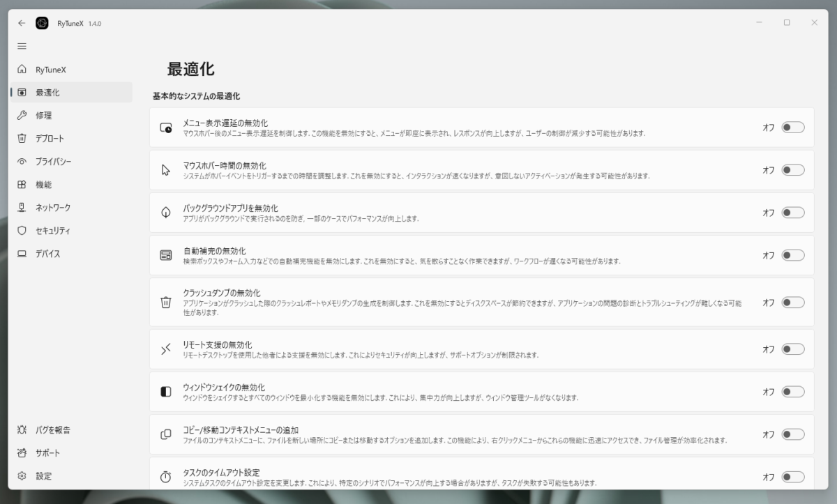Viewport: 837px width, 504px height.
Task: Click the grid icon for 機能
Action: [x=22, y=185]
